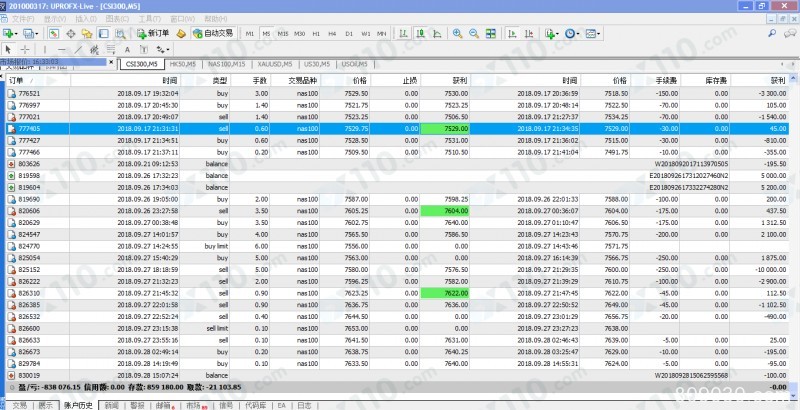Select the W1 timeframe
The height and width of the screenshot is (410, 800).
[x=365, y=34]
